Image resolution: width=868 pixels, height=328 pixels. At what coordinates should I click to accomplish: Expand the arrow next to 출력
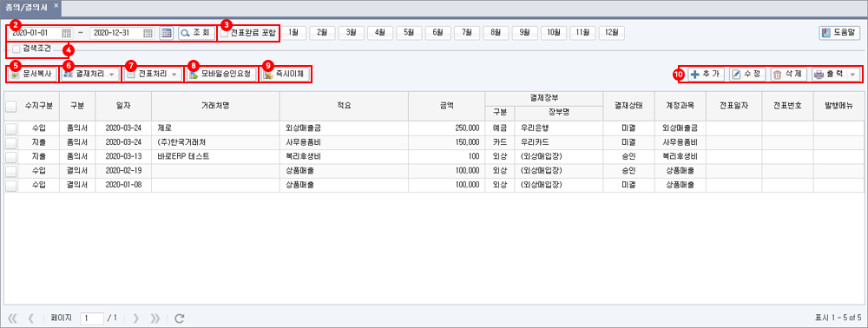tap(854, 74)
